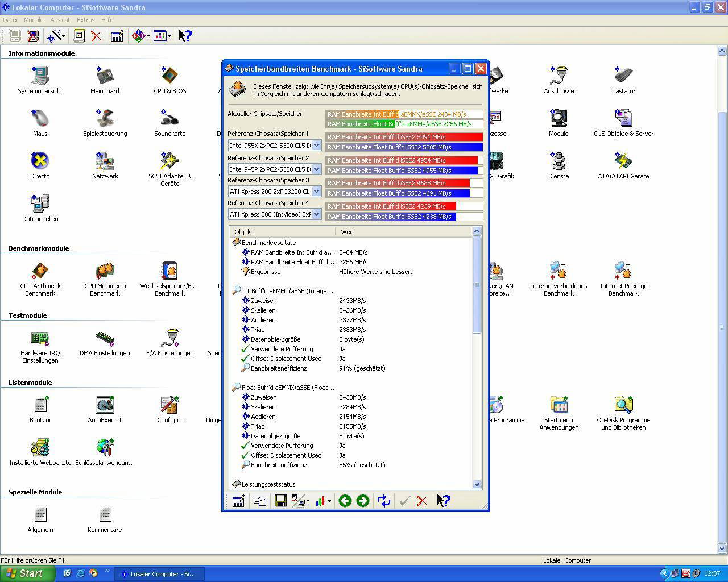Select the Boot.ini list module
Screen dimensions: 728x582
40,410
